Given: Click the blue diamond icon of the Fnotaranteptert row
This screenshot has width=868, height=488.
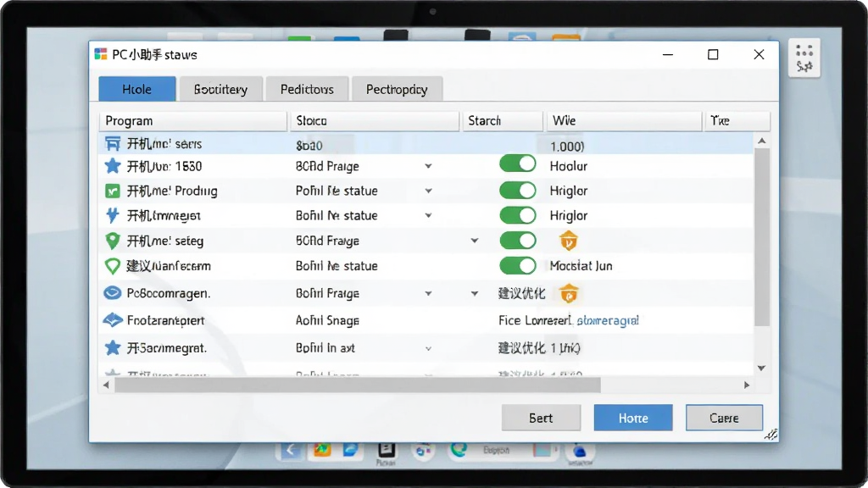Looking at the screenshot, I should [113, 319].
